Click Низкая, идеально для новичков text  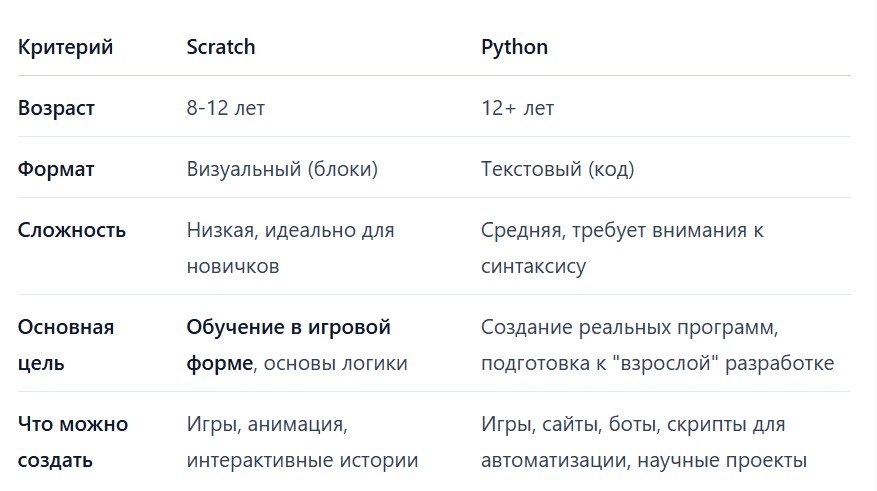(291, 248)
